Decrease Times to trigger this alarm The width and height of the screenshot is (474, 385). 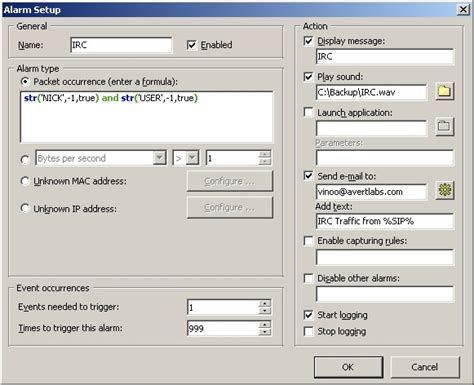click(x=265, y=332)
